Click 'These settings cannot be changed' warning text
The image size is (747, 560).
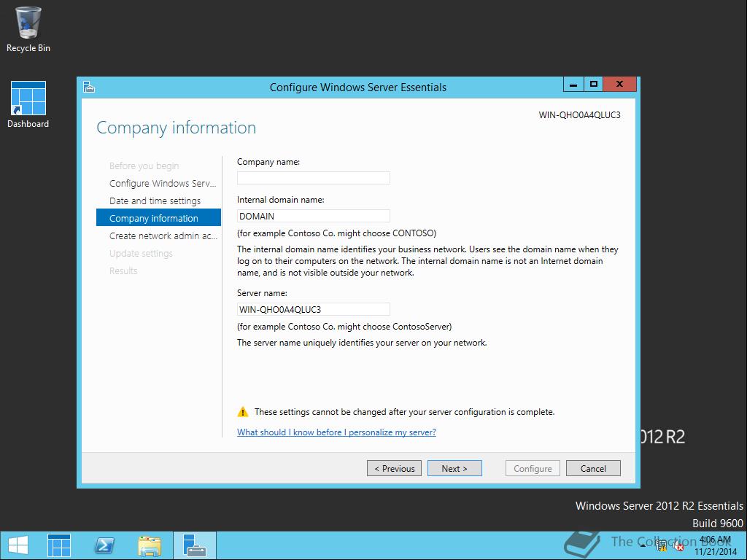click(x=404, y=412)
